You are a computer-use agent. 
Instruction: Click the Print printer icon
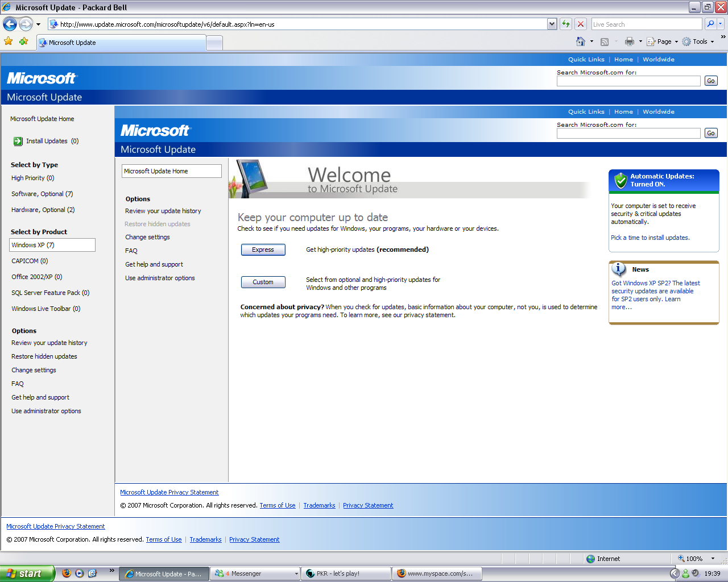(629, 41)
